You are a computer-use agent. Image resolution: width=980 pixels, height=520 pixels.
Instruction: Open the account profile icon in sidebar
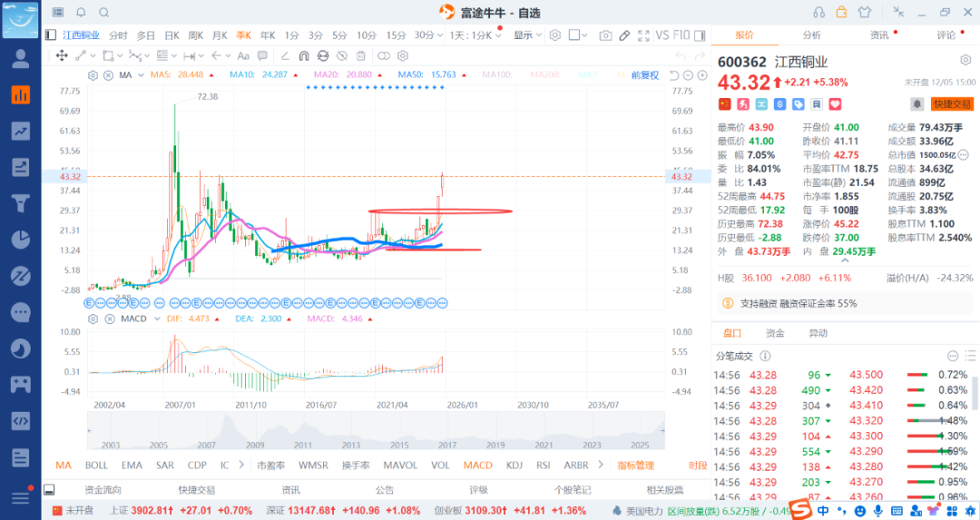coord(21,59)
